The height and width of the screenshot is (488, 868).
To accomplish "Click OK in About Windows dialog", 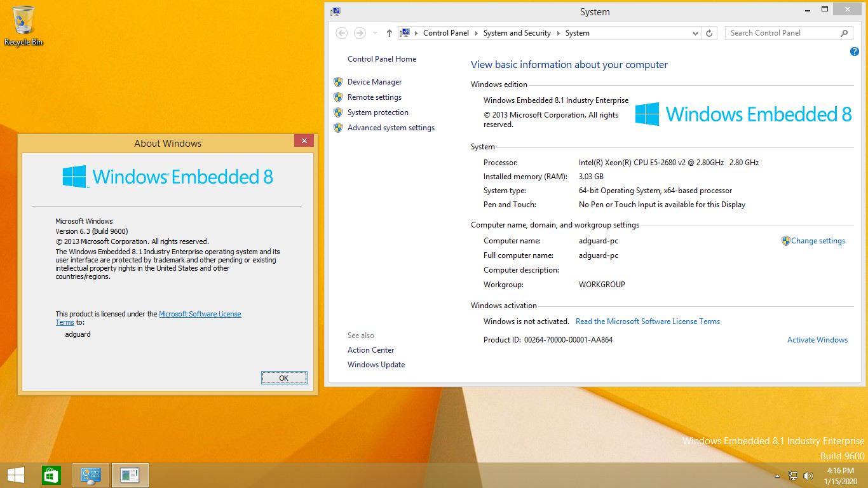I will coord(284,378).
